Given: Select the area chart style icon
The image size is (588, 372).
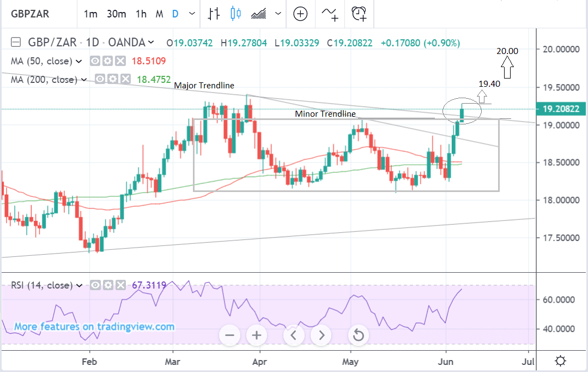Looking at the screenshot, I should (x=259, y=14).
